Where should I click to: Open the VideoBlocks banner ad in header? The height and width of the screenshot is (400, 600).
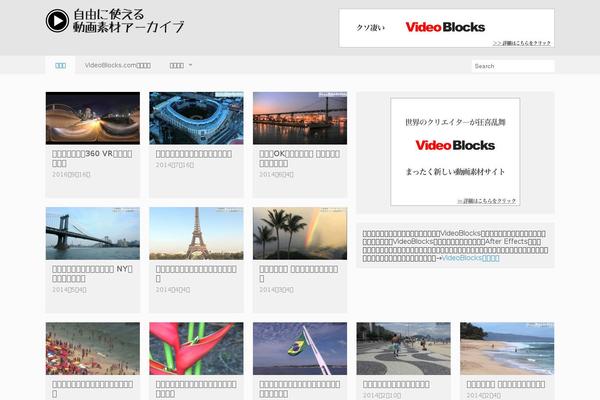coord(446,28)
